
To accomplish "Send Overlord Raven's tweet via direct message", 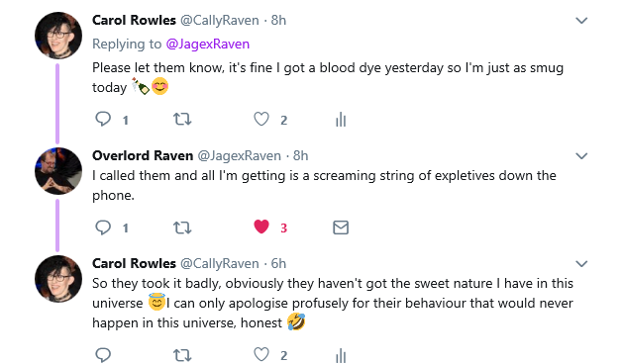I will [x=341, y=227].
